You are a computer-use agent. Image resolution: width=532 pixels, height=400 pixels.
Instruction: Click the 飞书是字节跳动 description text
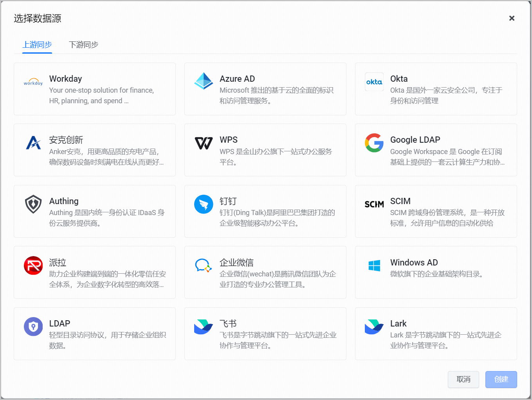[278, 340]
